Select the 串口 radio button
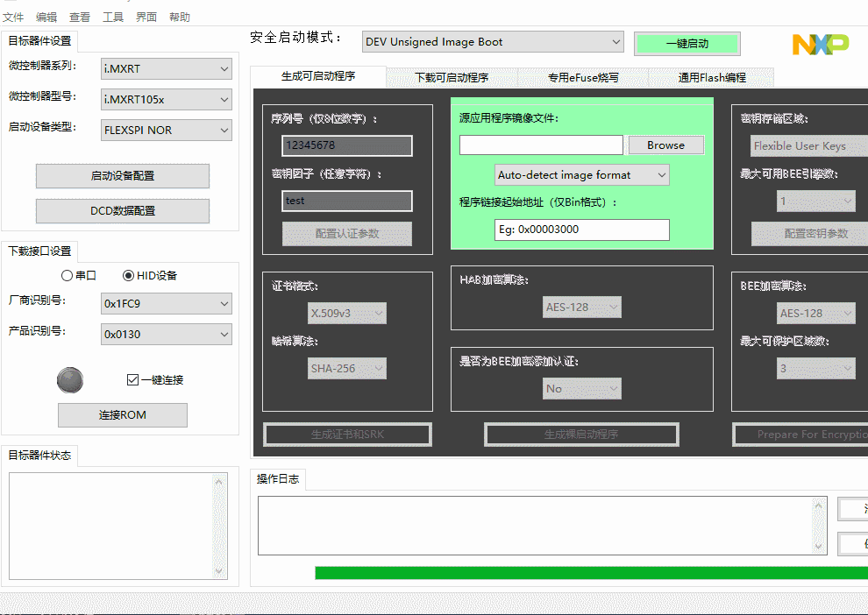The image size is (868, 615). (67, 275)
